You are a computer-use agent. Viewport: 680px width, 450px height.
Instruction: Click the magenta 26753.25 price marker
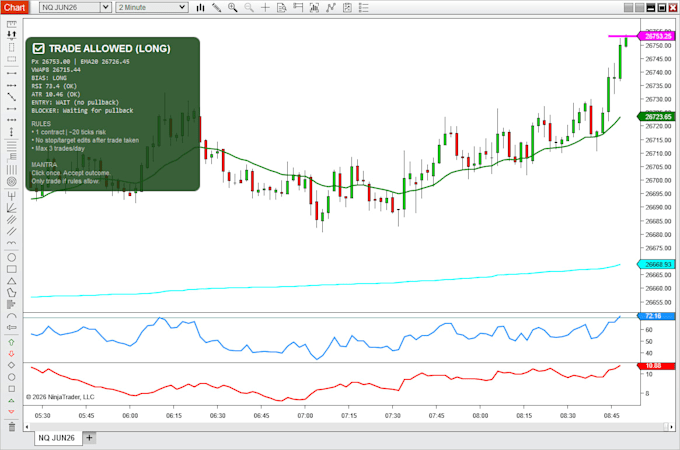[657, 36]
